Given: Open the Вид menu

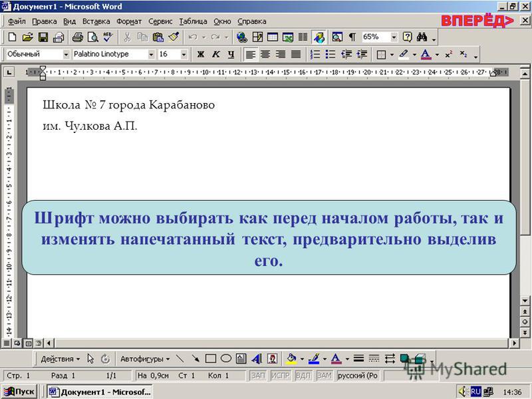Looking at the screenshot, I should click(x=70, y=21).
